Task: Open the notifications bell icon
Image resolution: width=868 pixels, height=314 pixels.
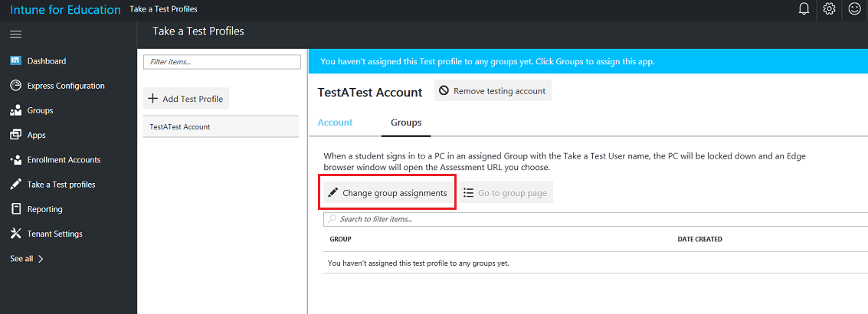Action: point(804,9)
